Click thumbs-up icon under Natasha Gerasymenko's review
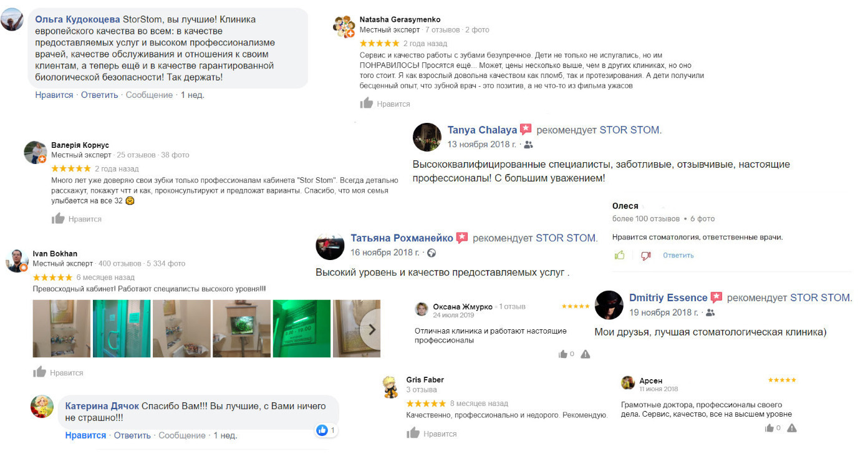This screenshot has width=868, height=469. [x=367, y=104]
